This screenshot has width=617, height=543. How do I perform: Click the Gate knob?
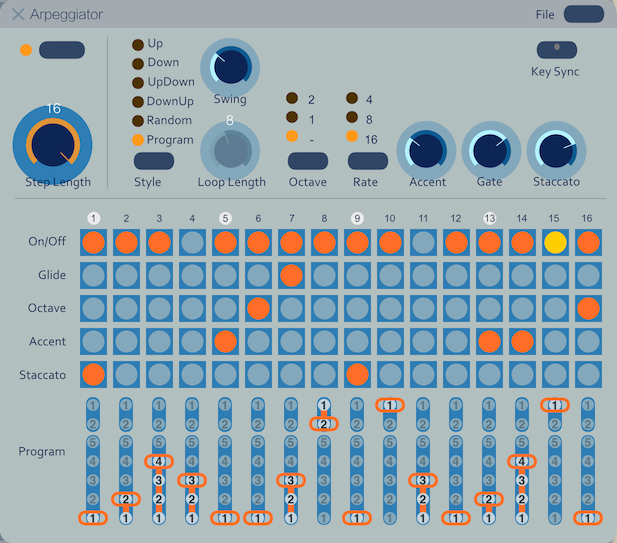point(490,150)
